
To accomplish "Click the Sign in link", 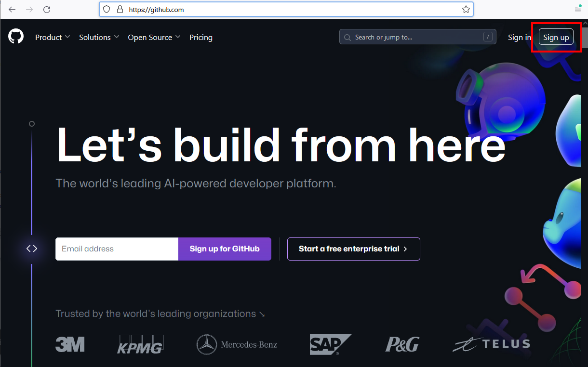I will (x=519, y=37).
